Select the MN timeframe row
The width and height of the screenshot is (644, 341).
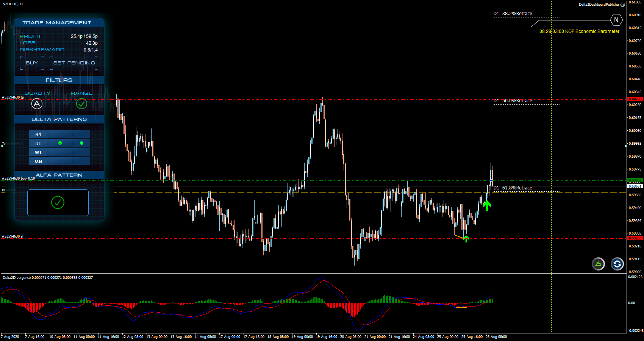[x=59, y=161]
